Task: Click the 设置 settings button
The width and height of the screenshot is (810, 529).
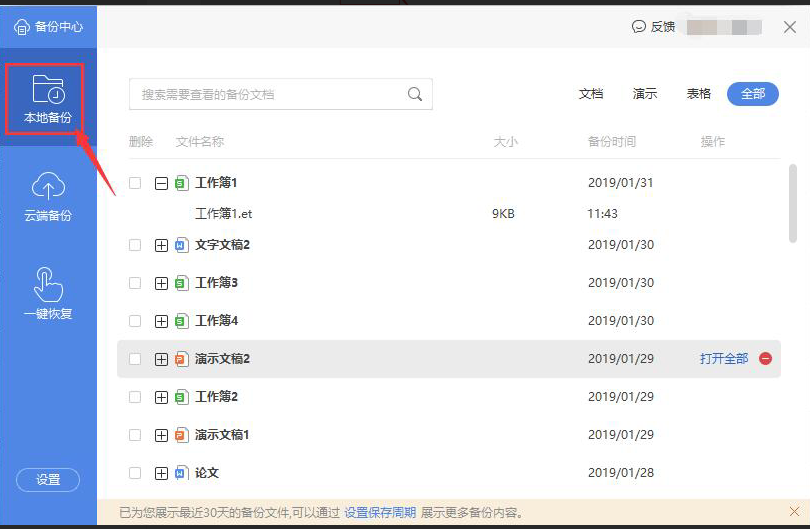Action: pos(48,480)
